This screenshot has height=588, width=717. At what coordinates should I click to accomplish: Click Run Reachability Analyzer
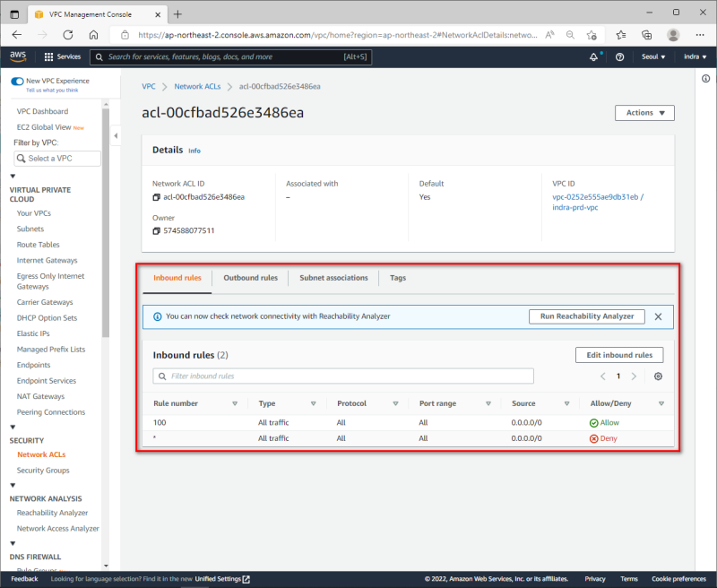pyautogui.click(x=587, y=316)
